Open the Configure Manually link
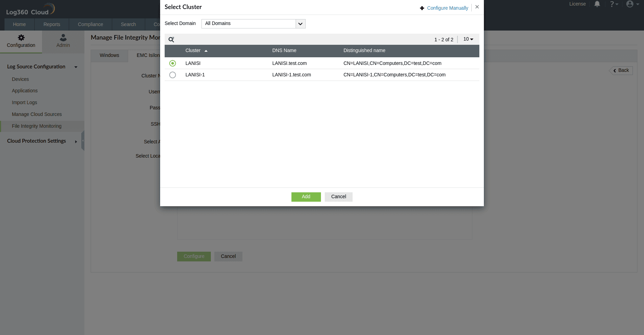644x335 pixels. coord(447,8)
